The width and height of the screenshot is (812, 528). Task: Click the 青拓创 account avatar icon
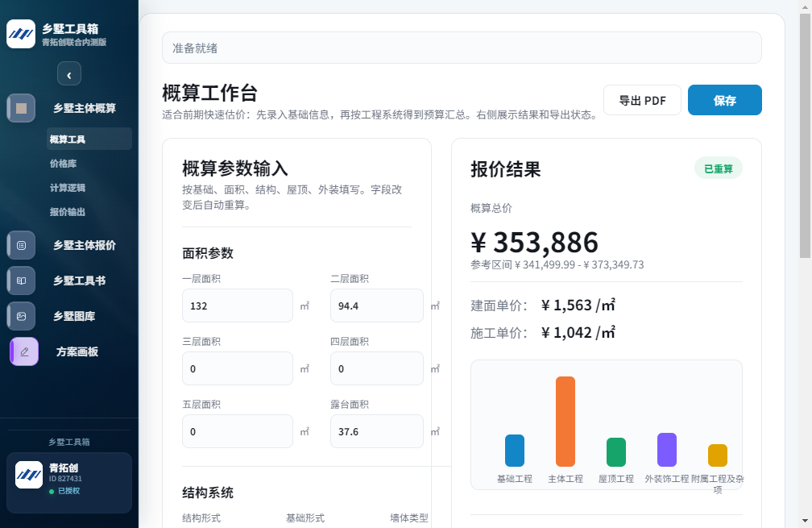tap(29, 475)
